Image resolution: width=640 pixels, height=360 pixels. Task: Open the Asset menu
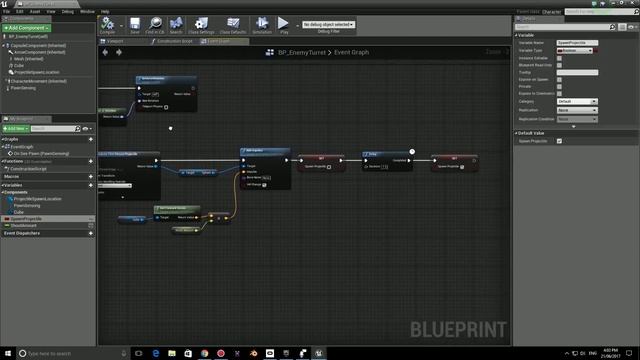click(35, 11)
